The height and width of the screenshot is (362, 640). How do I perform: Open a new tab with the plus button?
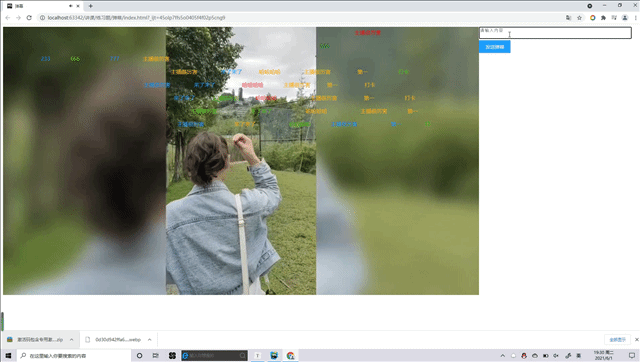pos(91,6)
